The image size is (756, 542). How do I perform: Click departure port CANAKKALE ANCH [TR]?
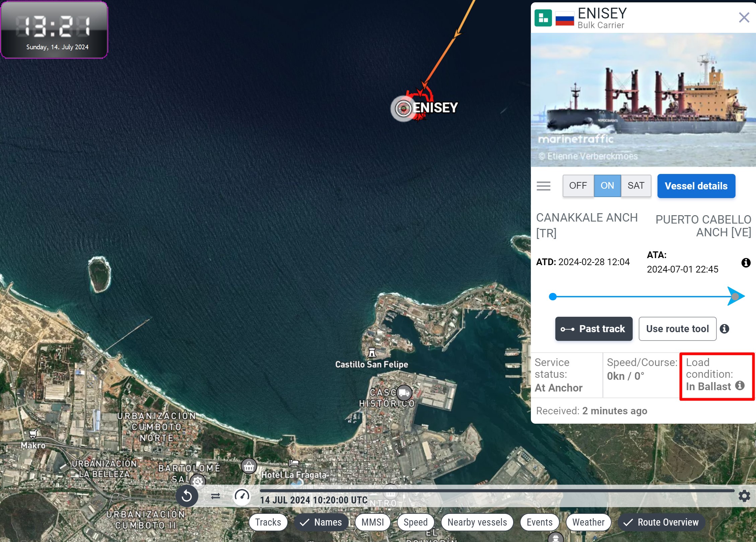click(x=587, y=225)
